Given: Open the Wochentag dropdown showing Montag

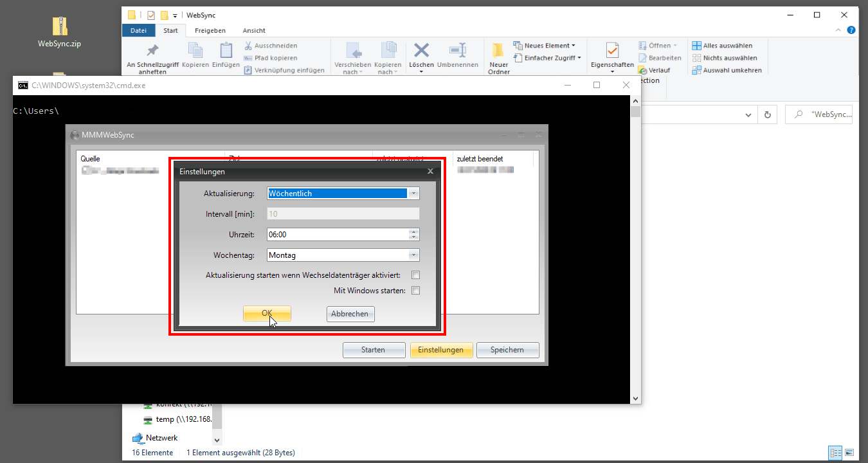Looking at the screenshot, I should point(413,255).
